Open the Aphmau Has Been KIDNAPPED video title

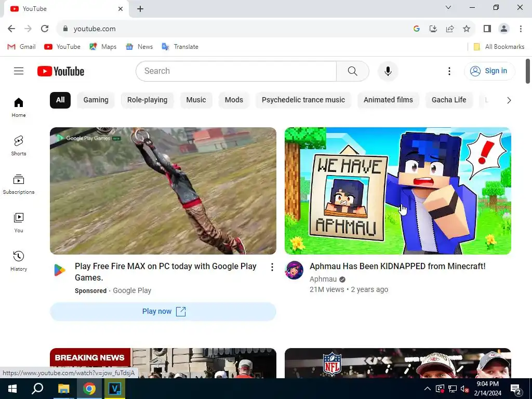tap(397, 267)
